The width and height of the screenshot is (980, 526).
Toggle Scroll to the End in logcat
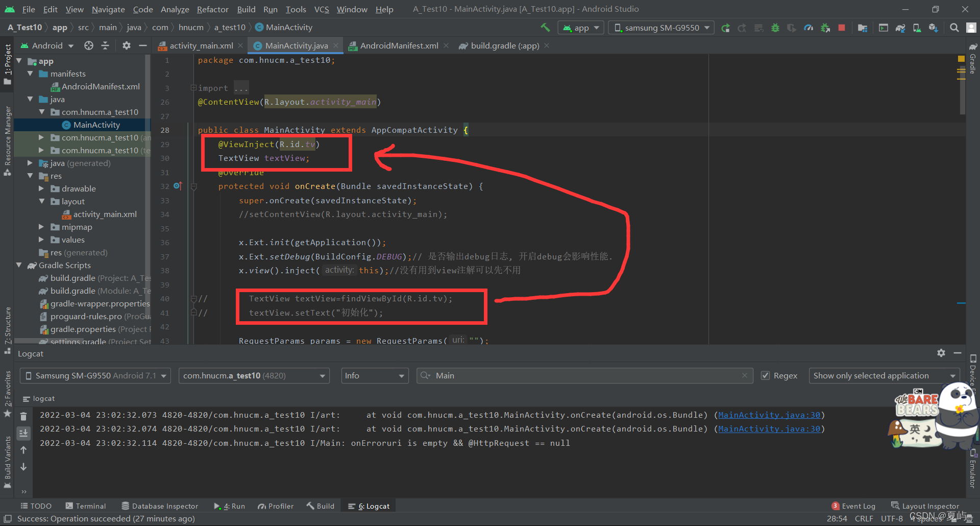click(23, 433)
